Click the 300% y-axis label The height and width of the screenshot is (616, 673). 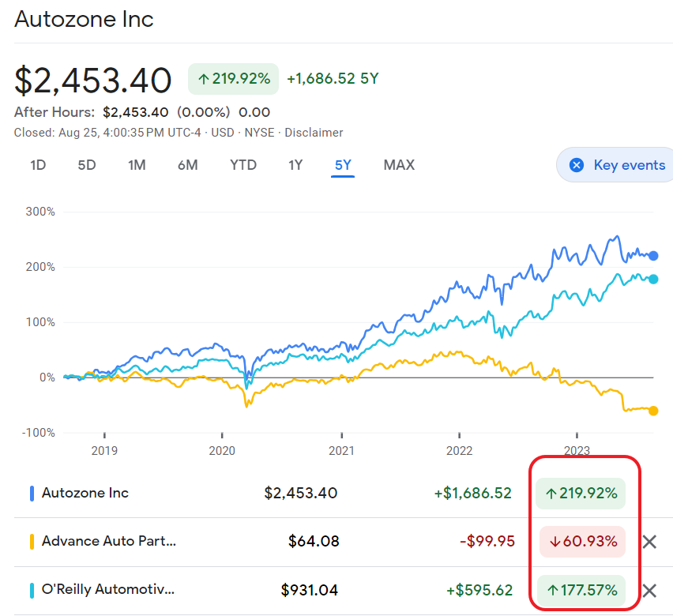pyautogui.click(x=40, y=212)
